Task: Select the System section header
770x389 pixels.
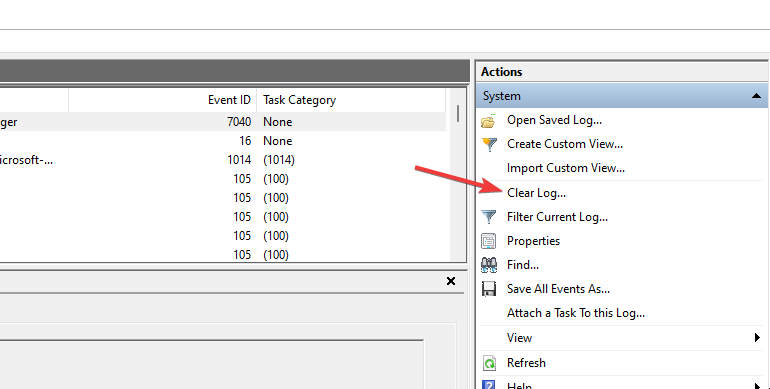Action: [622, 96]
